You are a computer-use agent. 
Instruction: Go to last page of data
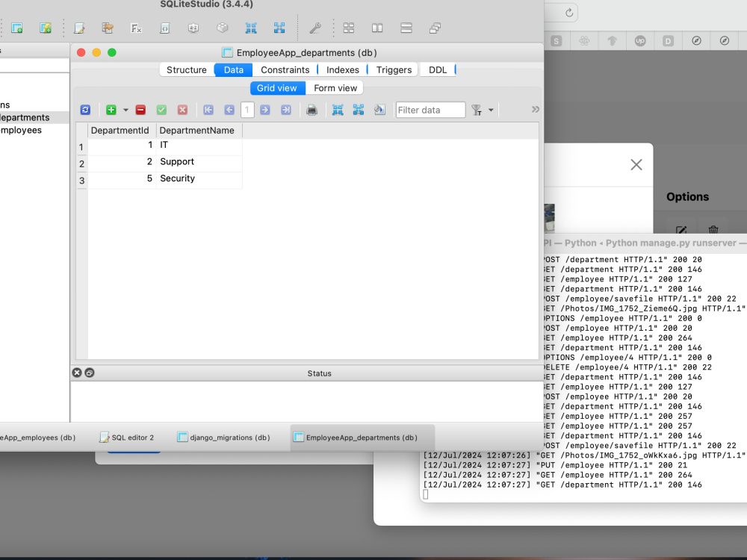286,110
